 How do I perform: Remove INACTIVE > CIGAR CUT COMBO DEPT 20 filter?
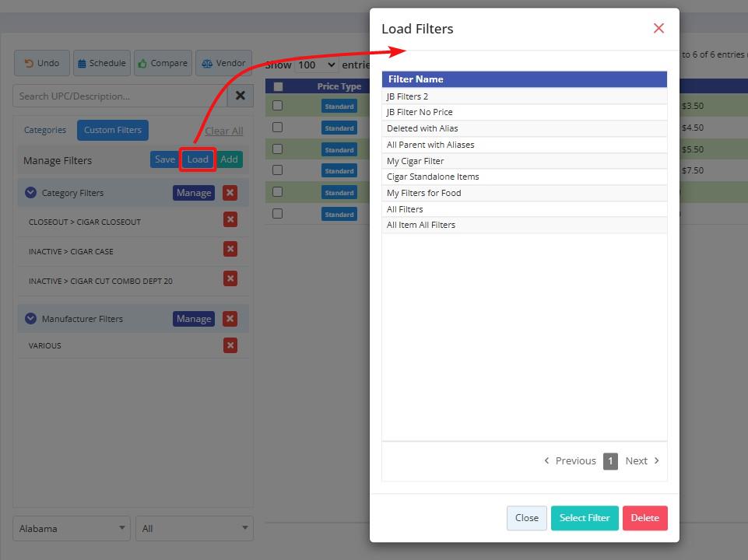[x=230, y=278]
